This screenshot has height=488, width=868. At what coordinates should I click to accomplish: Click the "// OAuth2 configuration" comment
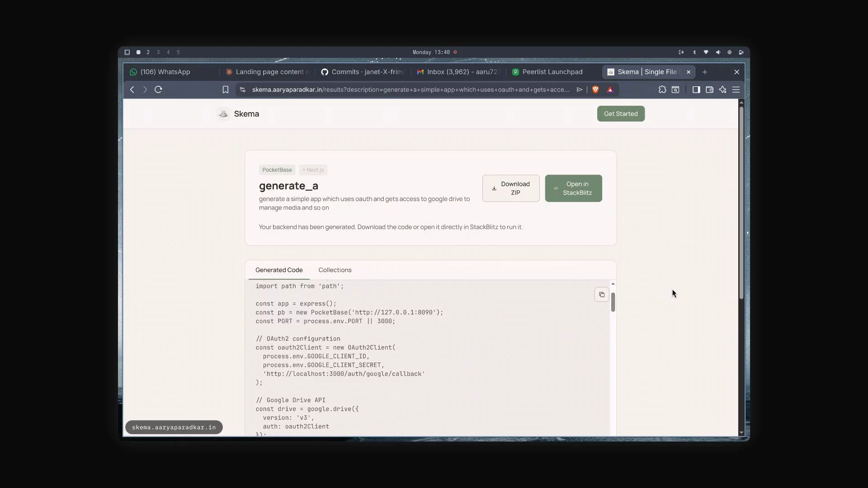(298, 339)
